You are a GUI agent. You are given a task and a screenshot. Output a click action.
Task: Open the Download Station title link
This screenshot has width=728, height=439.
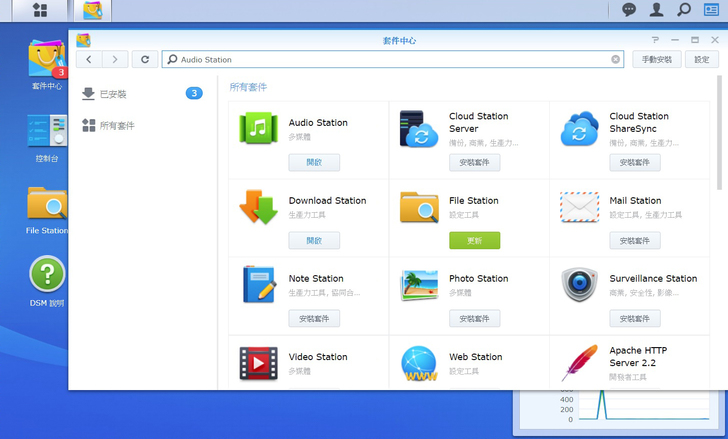[327, 200]
